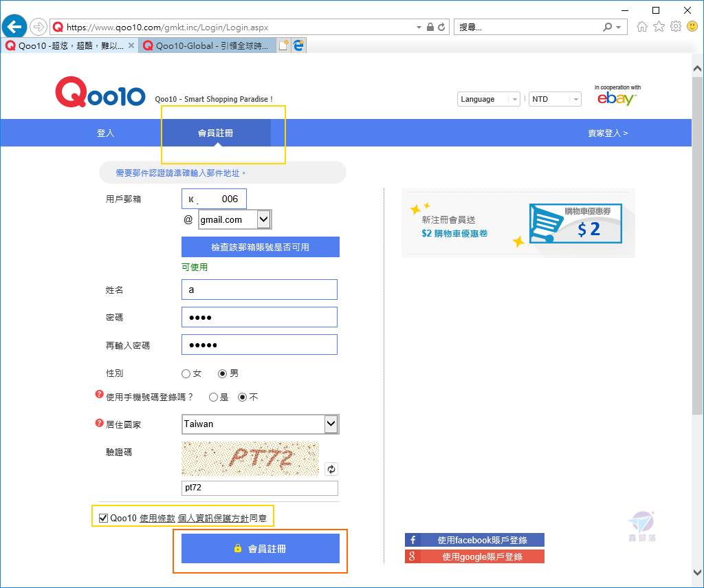Screen dimensions: 704x588
Task: Click the email availability check button
Action: [261, 247]
